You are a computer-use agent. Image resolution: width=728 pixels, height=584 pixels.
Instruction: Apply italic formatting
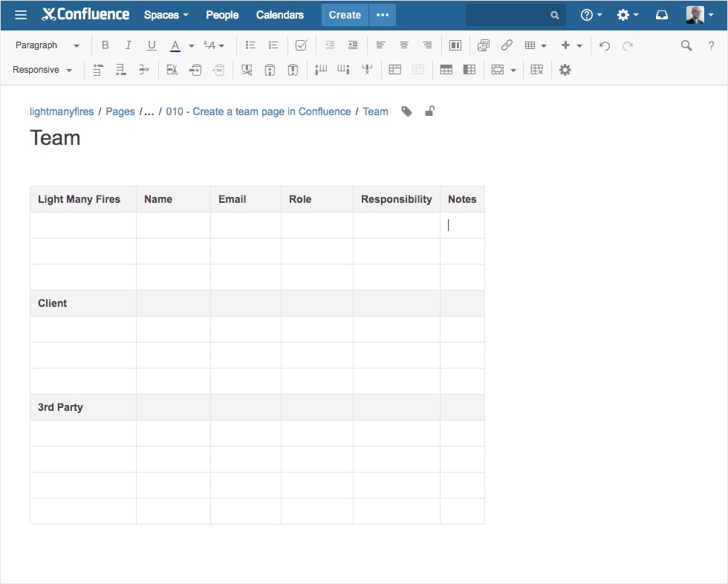pos(128,45)
